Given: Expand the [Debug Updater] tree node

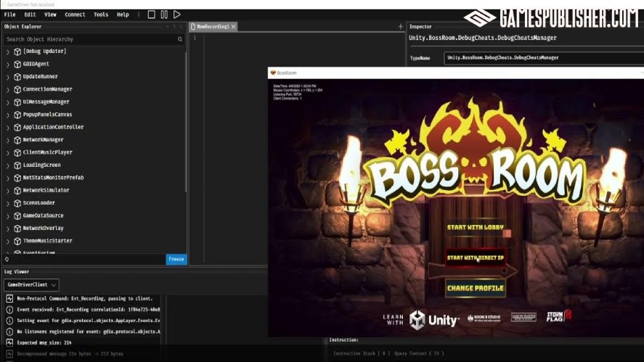Looking at the screenshot, I should [x=8, y=52].
